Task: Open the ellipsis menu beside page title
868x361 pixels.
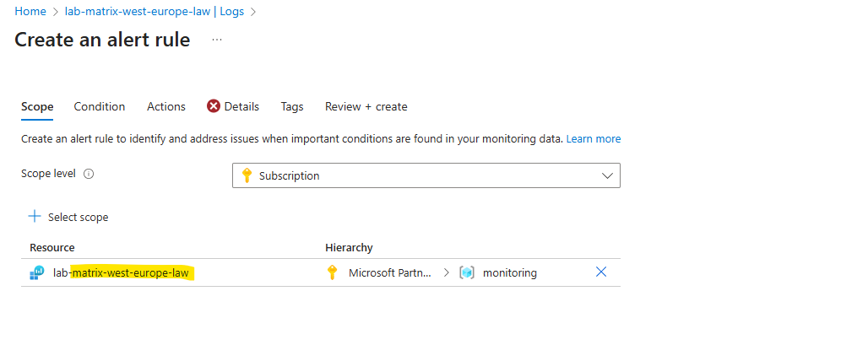Action: pos(216,40)
